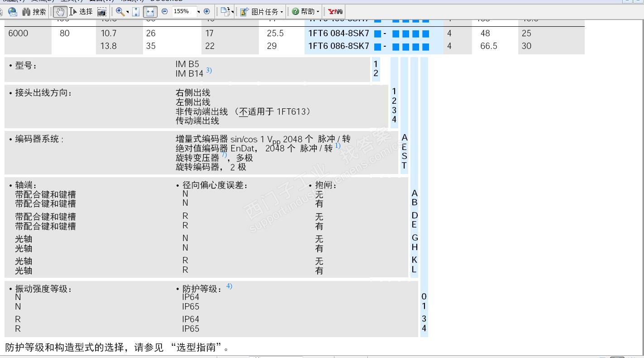The image size is (644, 358).
Task: Click the email document icon
Action: coord(13,12)
